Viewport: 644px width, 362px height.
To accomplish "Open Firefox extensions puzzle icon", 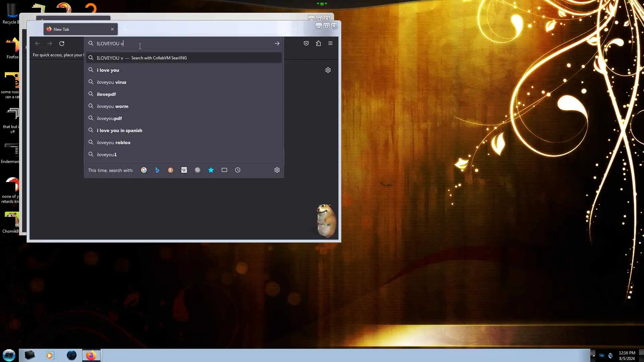I will [x=318, y=44].
